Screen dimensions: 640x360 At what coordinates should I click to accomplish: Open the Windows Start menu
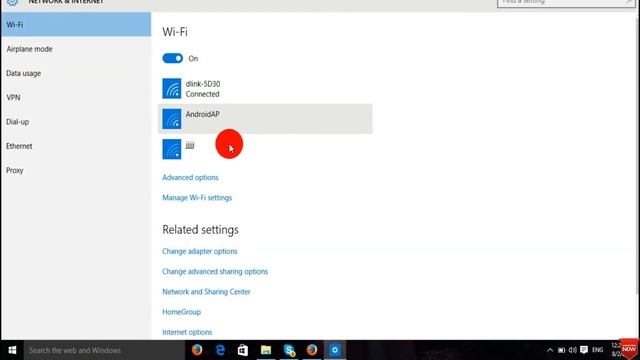click(12, 350)
